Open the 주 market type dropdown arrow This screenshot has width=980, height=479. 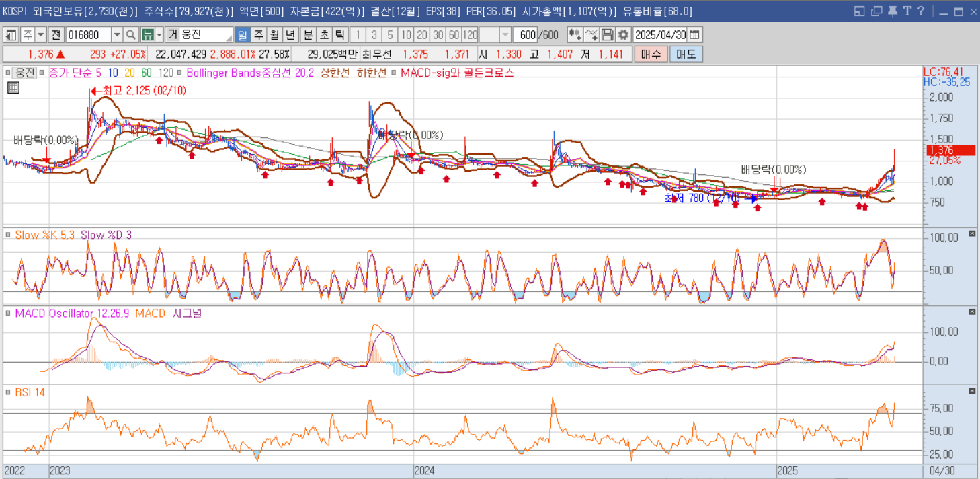[x=41, y=35]
